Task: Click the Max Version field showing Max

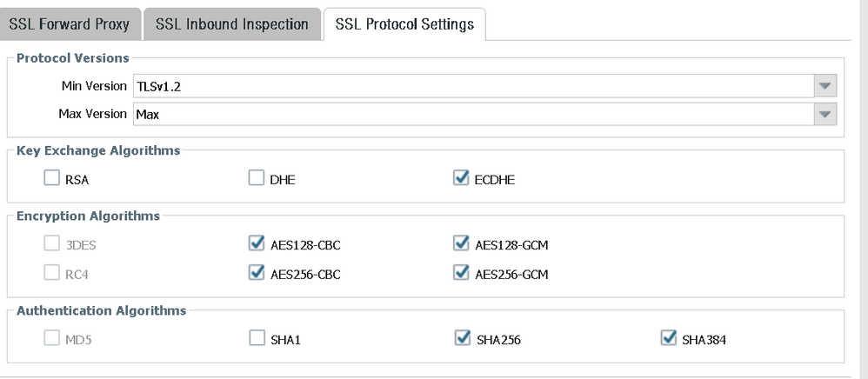Action: click(470, 114)
